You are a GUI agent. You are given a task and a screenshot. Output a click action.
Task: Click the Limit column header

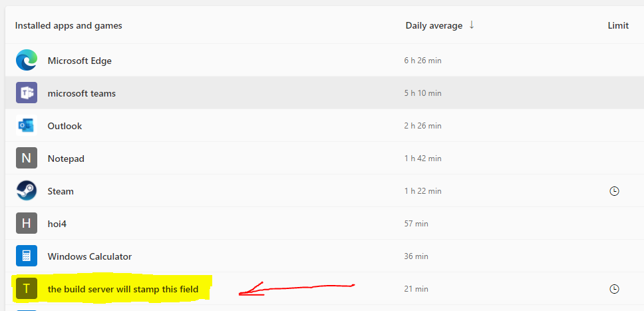(618, 25)
